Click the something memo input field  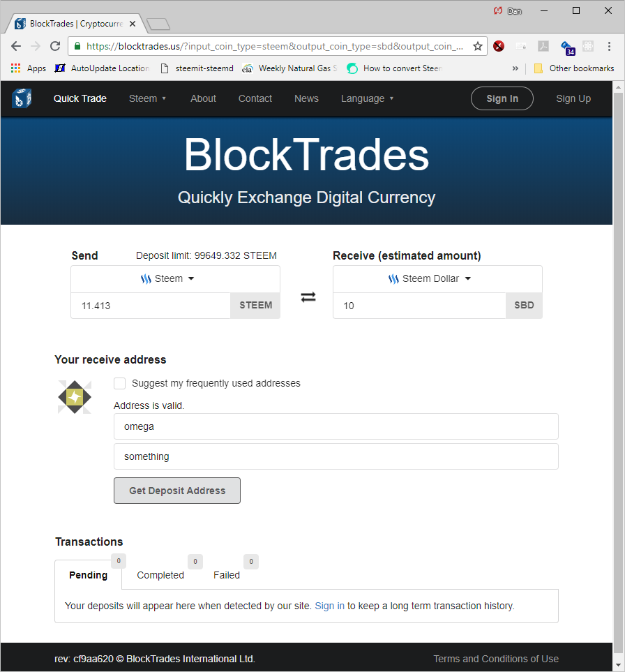tap(336, 456)
